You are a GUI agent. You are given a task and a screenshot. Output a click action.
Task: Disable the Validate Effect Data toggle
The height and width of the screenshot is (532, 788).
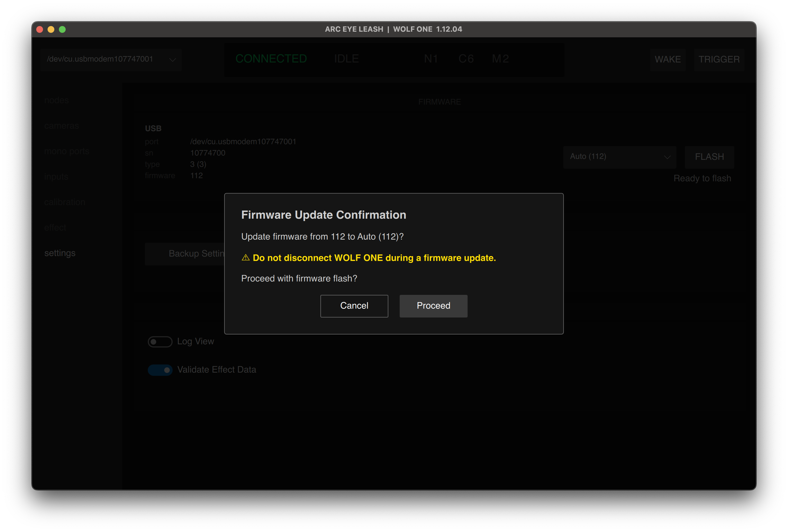pos(160,370)
